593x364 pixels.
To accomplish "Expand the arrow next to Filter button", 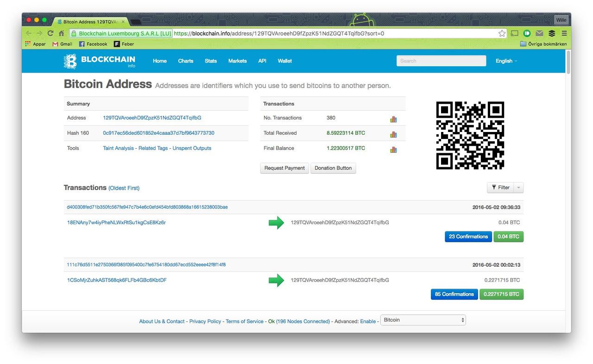I will pos(519,188).
